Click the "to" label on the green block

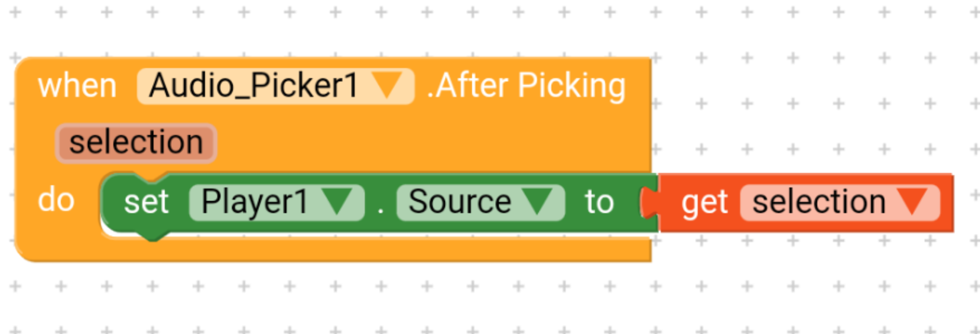tap(599, 202)
